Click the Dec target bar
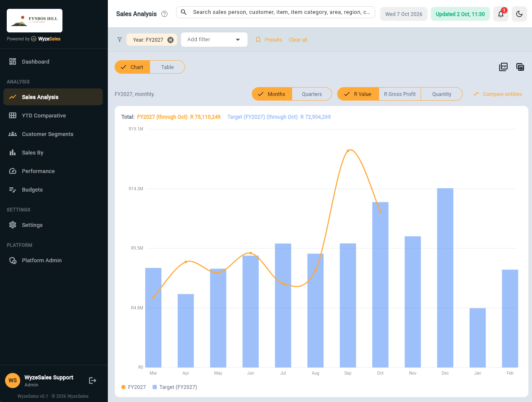This screenshot has height=402, width=532. [x=445, y=278]
